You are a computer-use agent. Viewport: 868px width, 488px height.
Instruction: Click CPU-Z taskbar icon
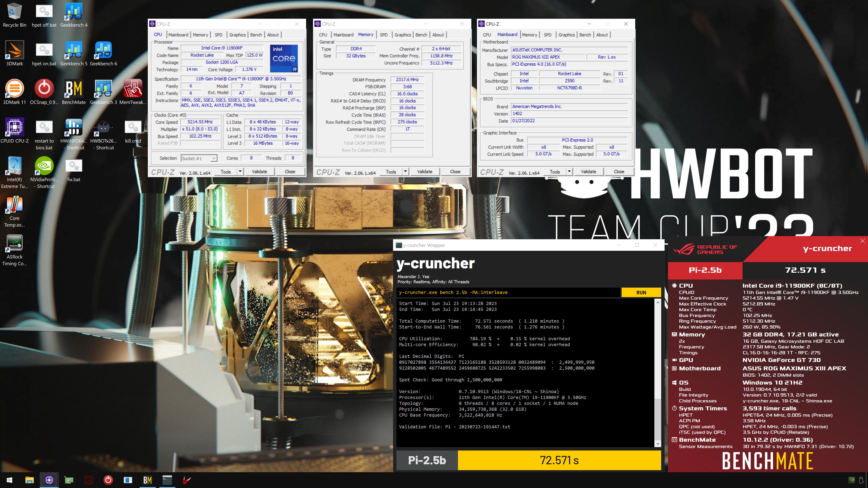[x=49, y=480]
